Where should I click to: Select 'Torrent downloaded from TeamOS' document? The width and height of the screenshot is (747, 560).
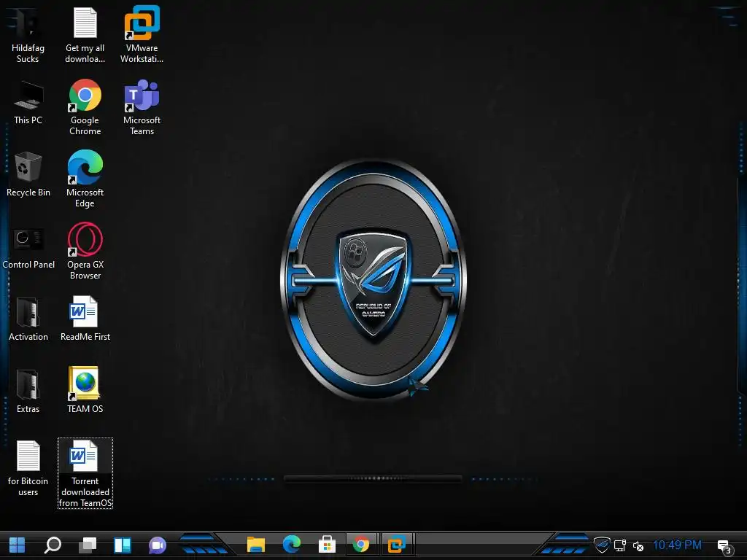(x=85, y=473)
